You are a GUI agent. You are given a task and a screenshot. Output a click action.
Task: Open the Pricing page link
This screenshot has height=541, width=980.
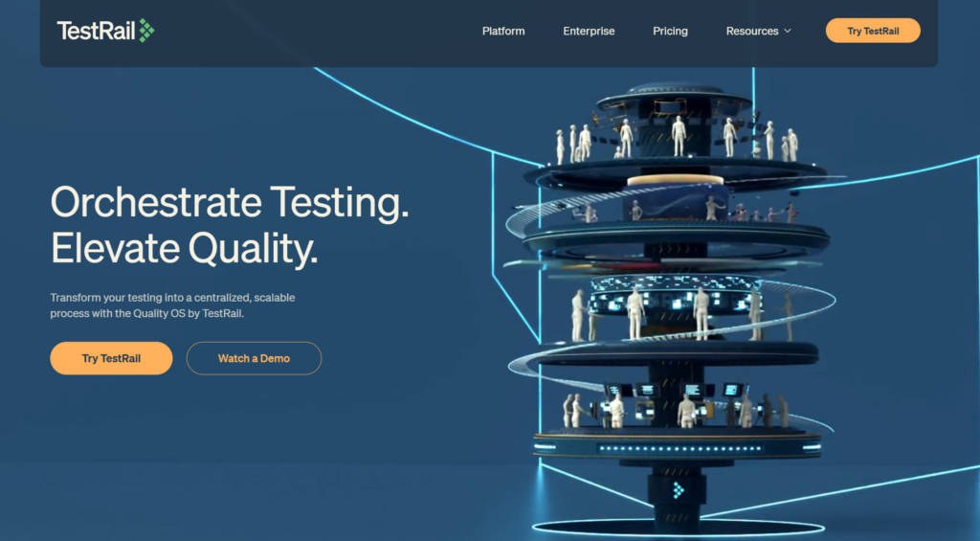tap(670, 32)
